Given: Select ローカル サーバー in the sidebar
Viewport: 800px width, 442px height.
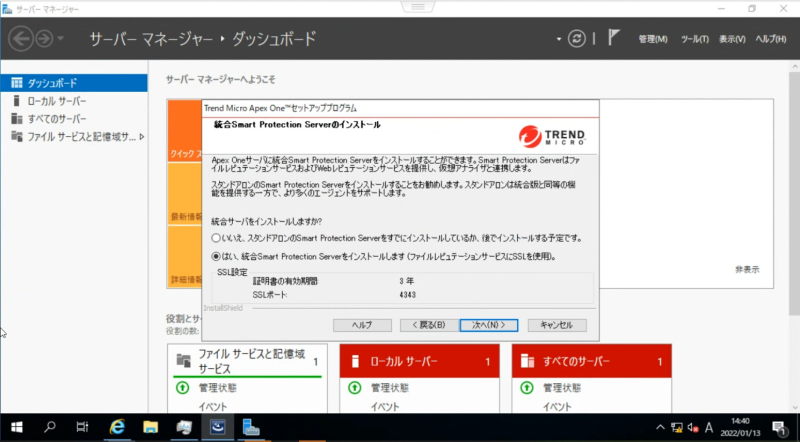Looking at the screenshot, I should [74, 101].
